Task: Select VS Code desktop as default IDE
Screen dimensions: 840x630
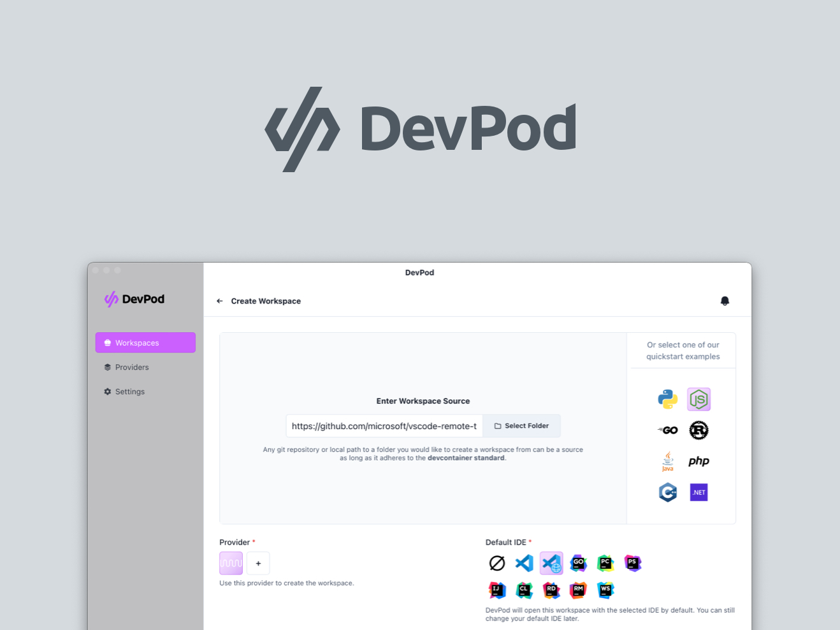Action: tap(524, 563)
